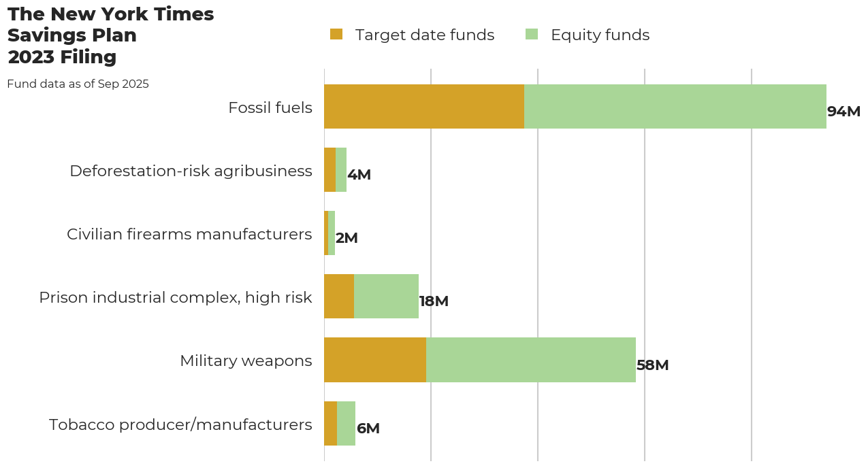The width and height of the screenshot is (868, 468).
Task: Click the green Tobacco producer bar segment
Action: coord(346,424)
